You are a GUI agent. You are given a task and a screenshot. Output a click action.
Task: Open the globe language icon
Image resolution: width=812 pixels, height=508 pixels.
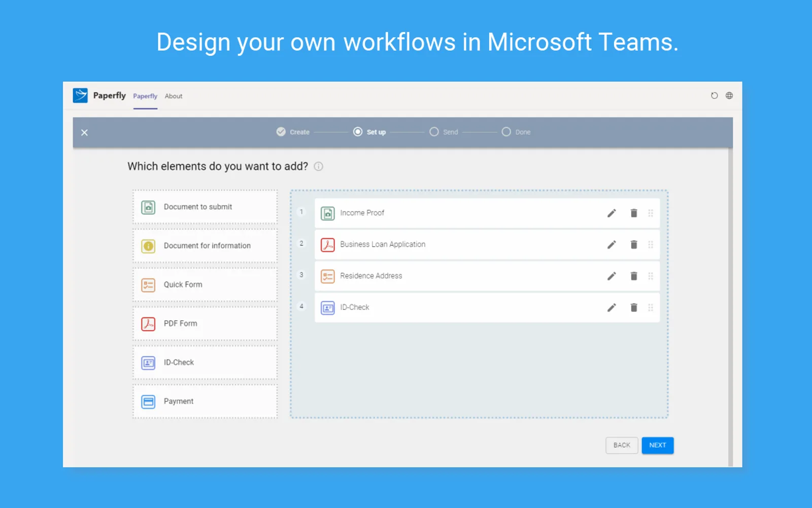pos(729,96)
